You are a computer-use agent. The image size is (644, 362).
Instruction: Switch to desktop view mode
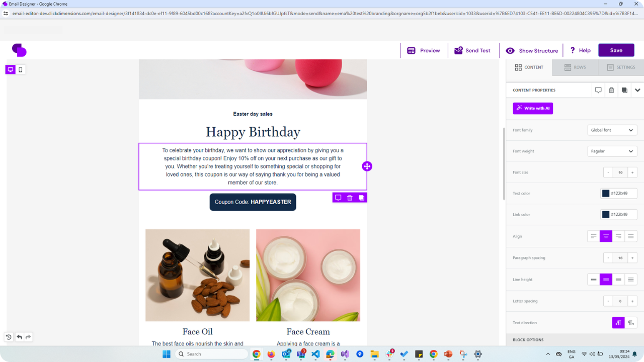coord(11,70)
